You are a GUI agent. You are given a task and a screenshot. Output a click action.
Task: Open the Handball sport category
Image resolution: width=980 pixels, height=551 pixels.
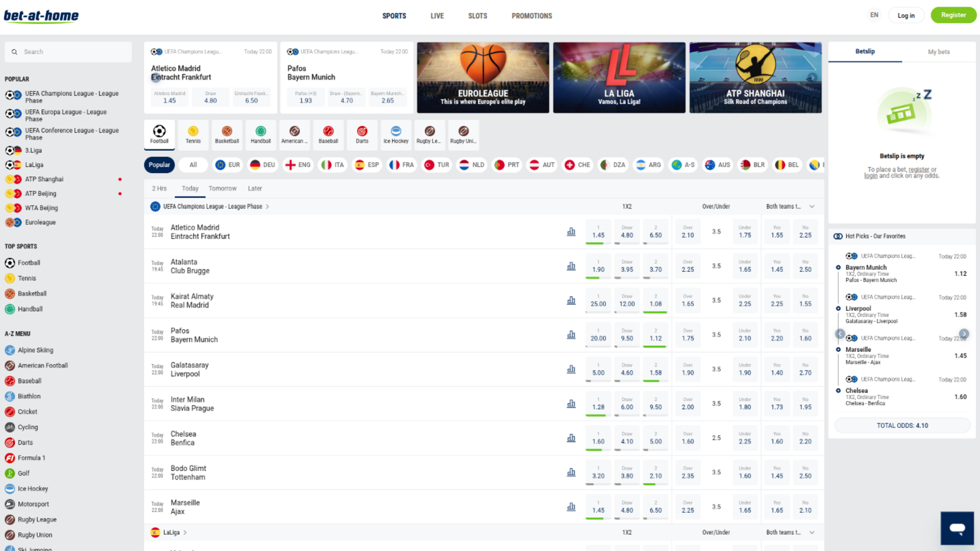pos(260,135)
